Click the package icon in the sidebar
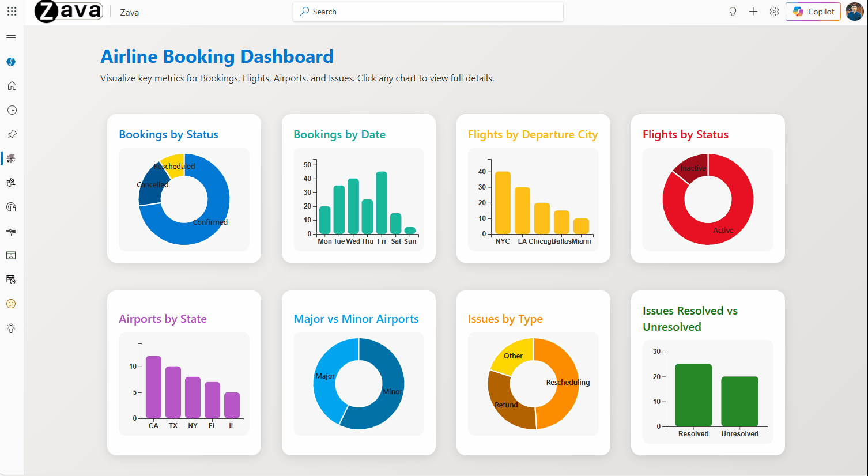This screenshot has height=476, width=868. pyautogui.click(x=11, y=183)
